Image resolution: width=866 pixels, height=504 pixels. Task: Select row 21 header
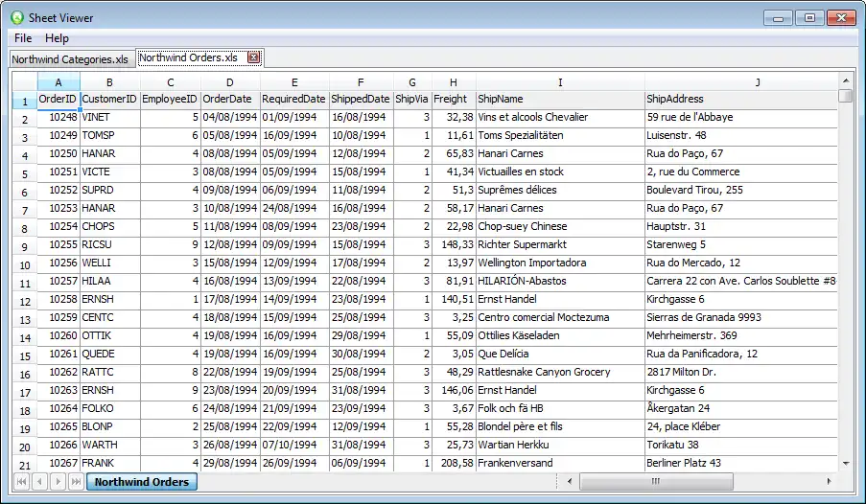[25, 465]
